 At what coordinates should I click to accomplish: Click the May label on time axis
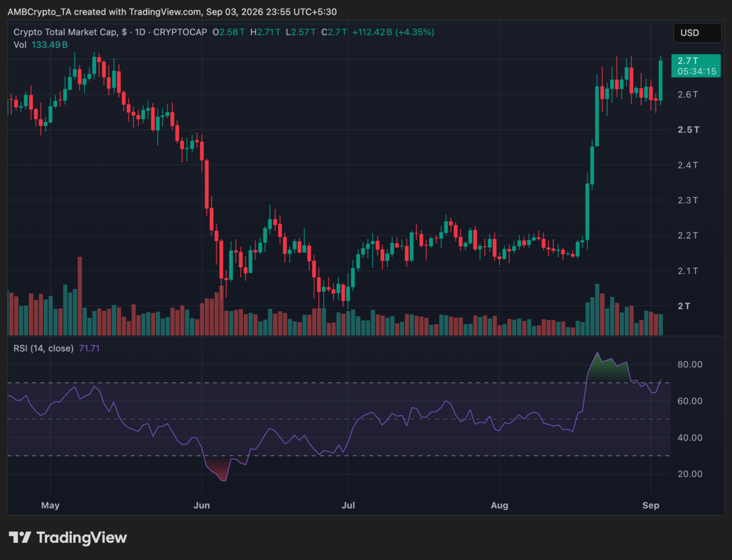tap(50, 505)
